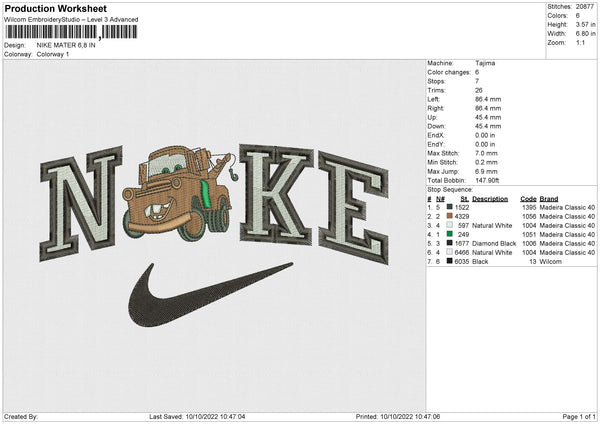Click the Machine value Tajima
The height and width of the screenshot is (424, 600).
tap(485, 63)
